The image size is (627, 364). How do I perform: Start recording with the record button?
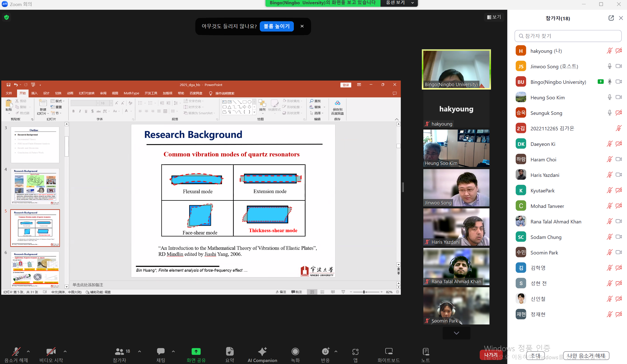(x=295, y=354)
